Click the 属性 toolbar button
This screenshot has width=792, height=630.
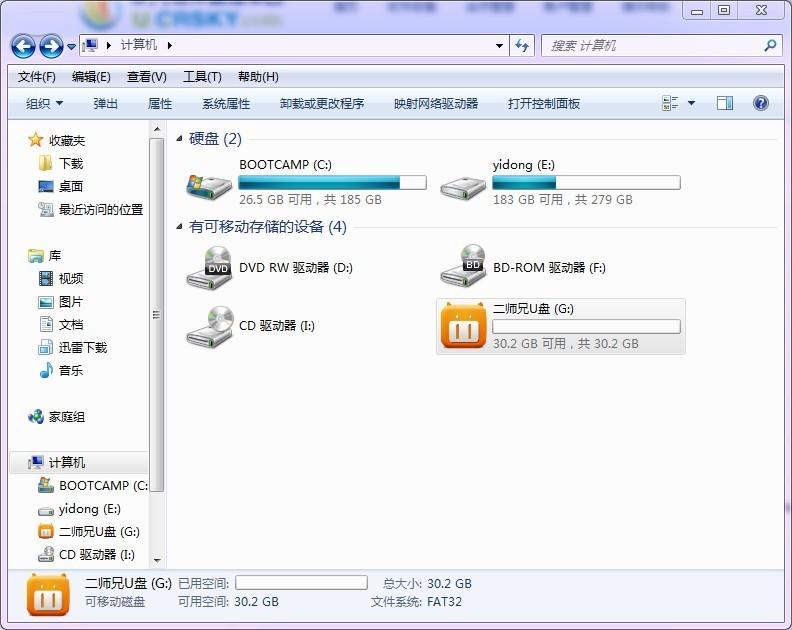[160, 104]
